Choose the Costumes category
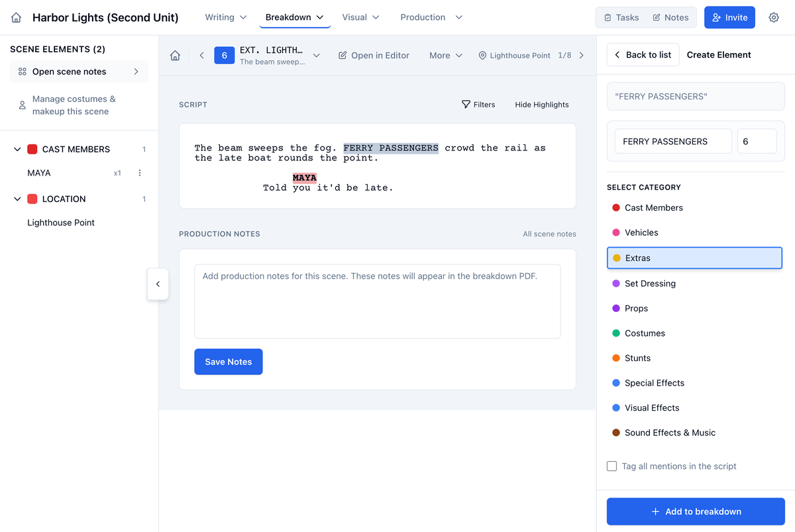This screenshot has width=795, height=532. [696, 333]
